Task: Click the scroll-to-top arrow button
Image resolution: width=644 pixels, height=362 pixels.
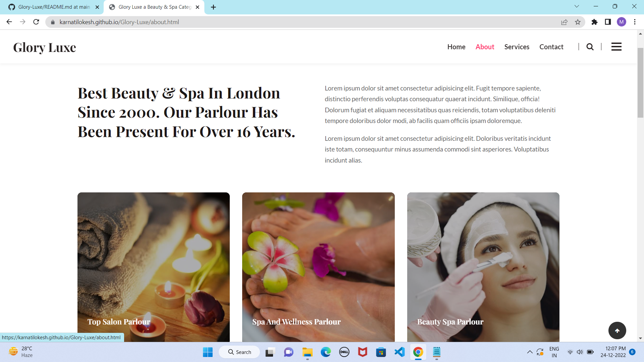Action: pyautogui.click(x=617, y=330)
